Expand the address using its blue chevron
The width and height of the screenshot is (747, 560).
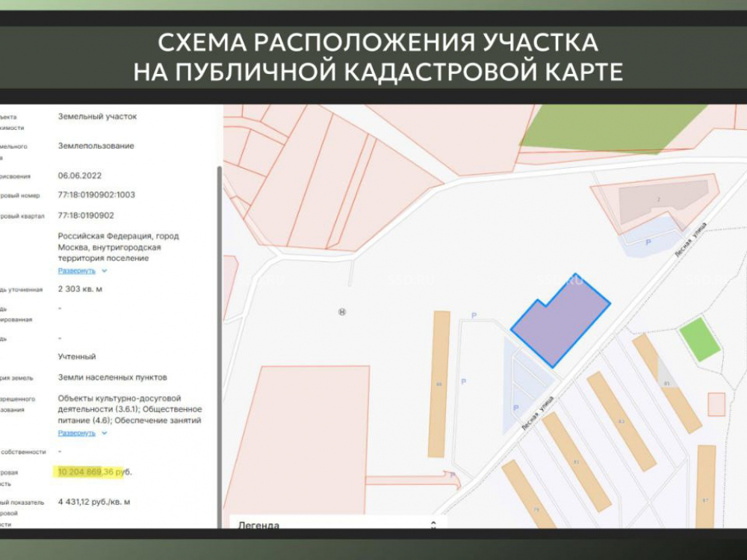coord(105,270)
